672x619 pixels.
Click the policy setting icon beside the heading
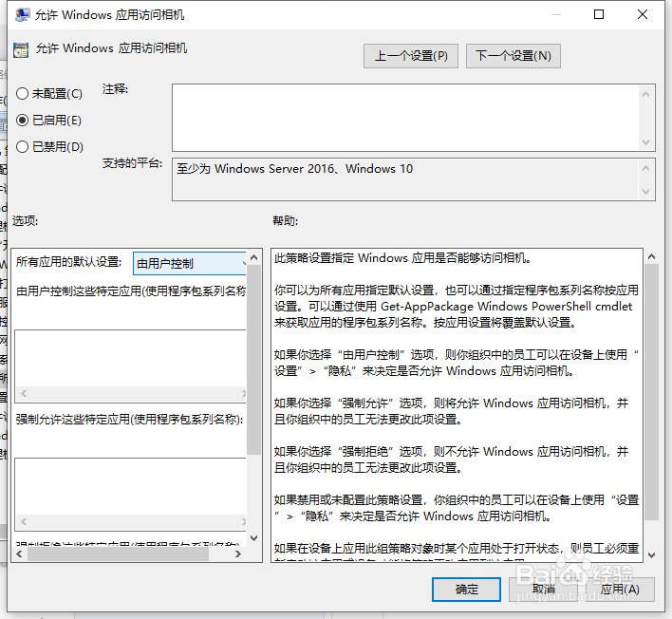pos(21,49)
